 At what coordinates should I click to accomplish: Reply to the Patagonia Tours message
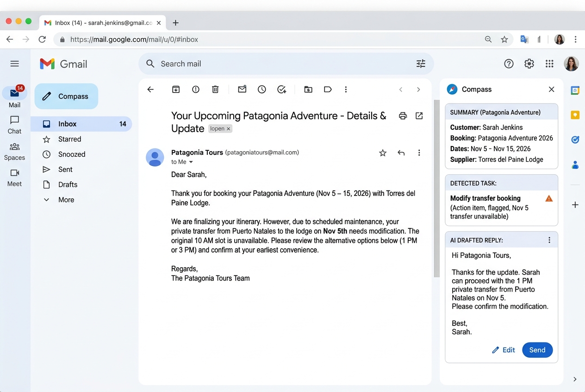[401, 153]
